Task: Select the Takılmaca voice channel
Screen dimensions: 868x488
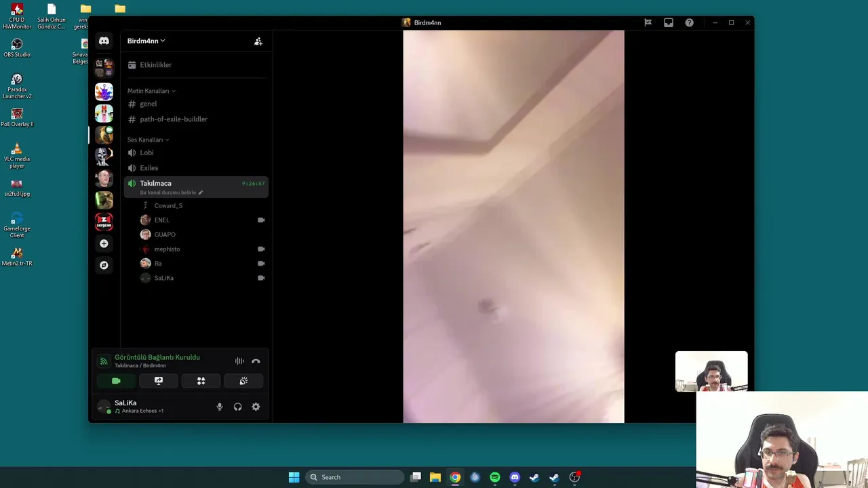Action: (196, 187)
